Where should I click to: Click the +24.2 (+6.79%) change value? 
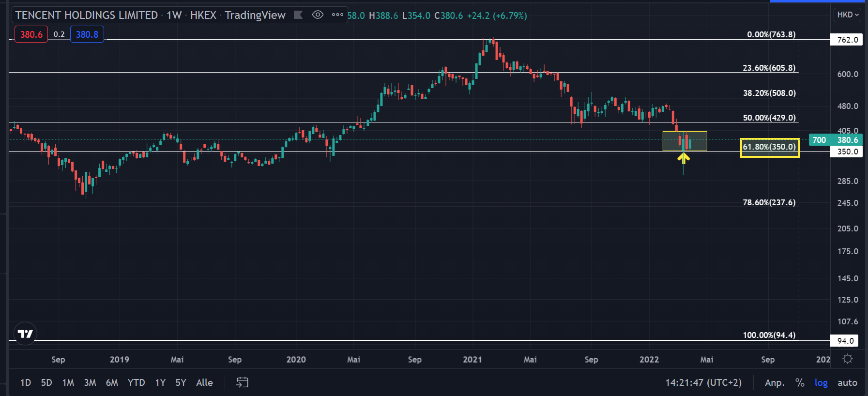[x=497, y=15]
